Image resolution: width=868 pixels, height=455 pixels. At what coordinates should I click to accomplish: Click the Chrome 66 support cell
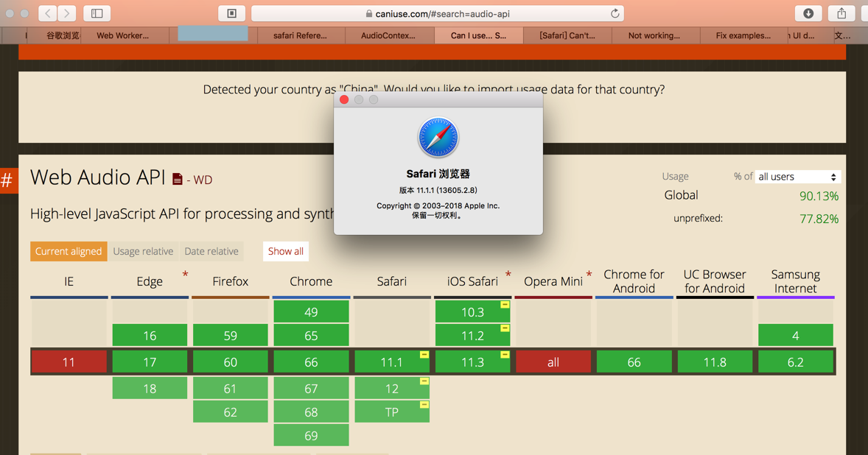coord(311,362)
